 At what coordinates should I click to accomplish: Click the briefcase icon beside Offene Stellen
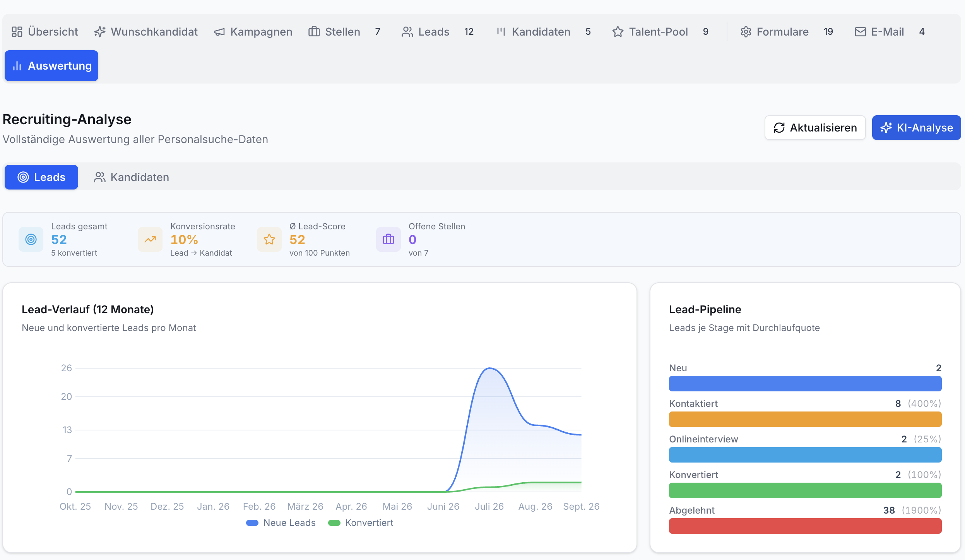388,239
